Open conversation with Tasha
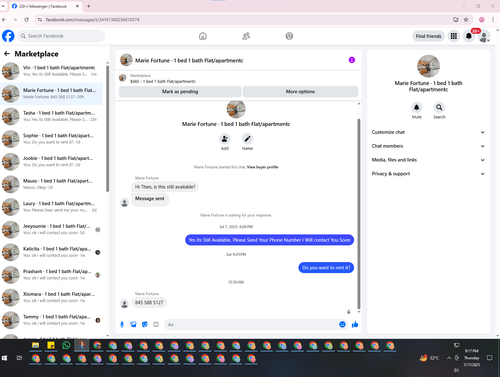Viewport: 500px width, 377px height. coord(52,116)
